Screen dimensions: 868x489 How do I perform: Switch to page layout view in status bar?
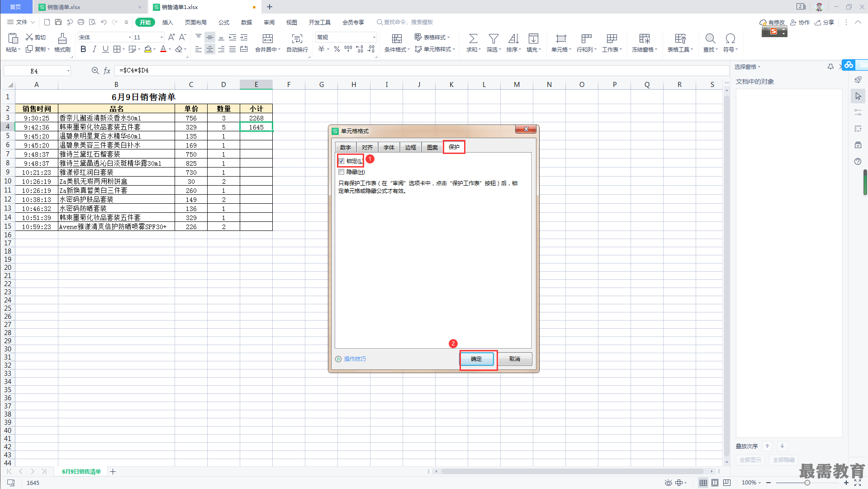pos(715,483)
